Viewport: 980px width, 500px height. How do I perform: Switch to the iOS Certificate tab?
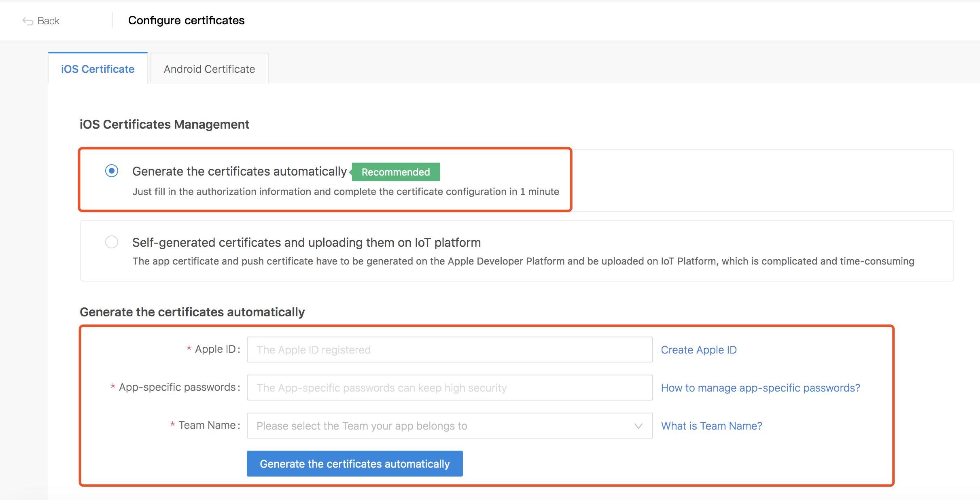point(98,69)
